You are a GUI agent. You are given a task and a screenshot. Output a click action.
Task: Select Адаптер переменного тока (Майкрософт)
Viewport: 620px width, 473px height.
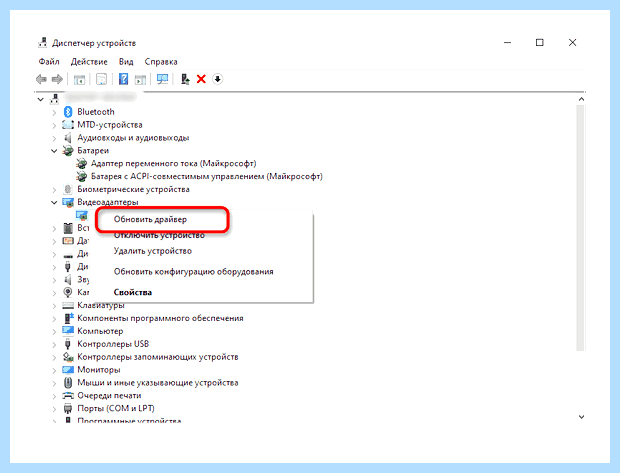pyautogui.click(x=174, y=163)
